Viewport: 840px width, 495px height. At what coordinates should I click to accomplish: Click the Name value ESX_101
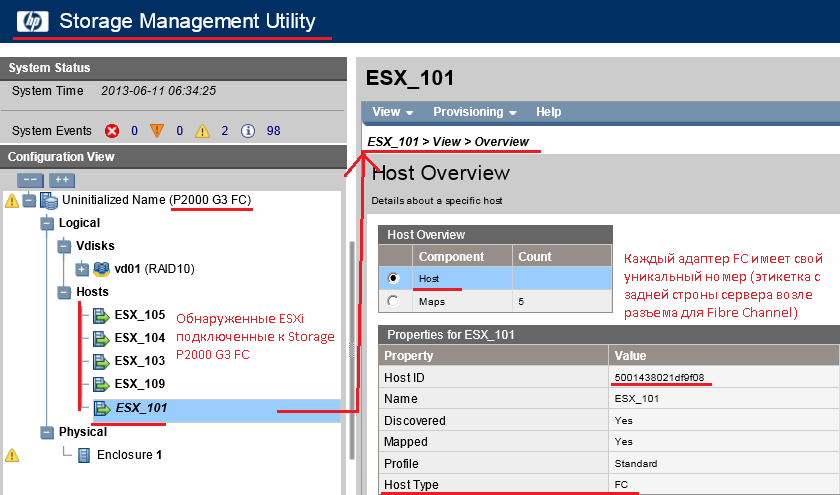pyautogui.click(x=636, y=399)
